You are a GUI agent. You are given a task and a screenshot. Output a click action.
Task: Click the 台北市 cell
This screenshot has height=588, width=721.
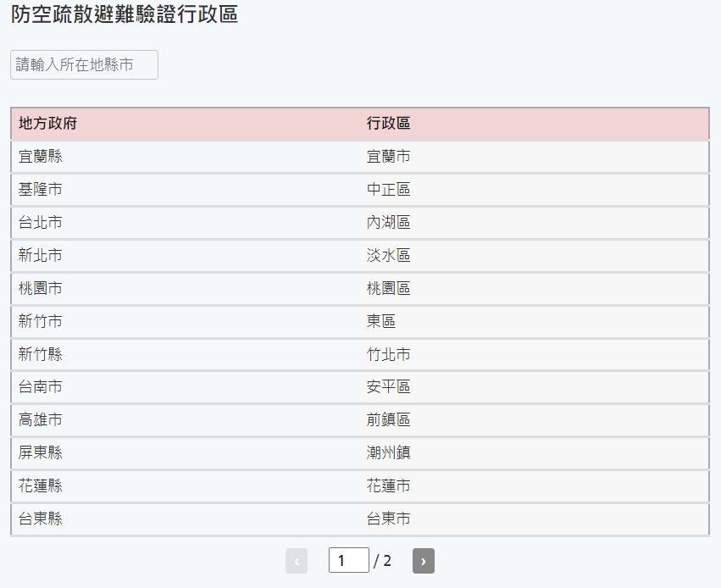(41, 223)
